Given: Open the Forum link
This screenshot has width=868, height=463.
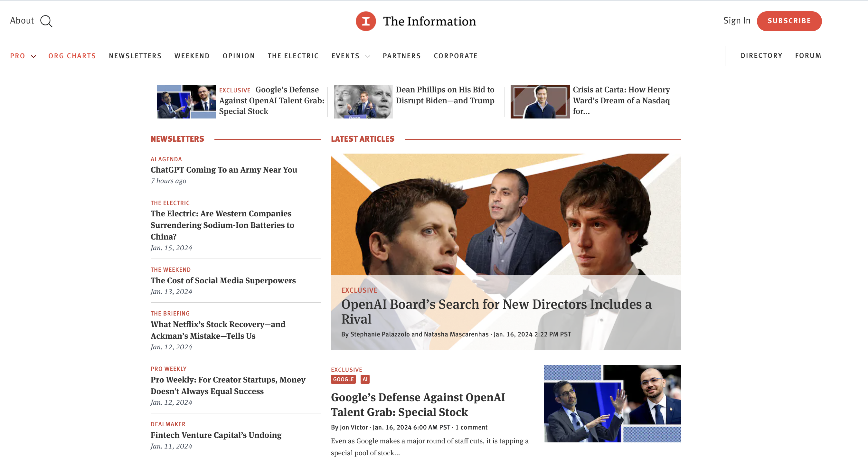Looking at the screenshot, I should pyautogui.click(x=808, y=56).
